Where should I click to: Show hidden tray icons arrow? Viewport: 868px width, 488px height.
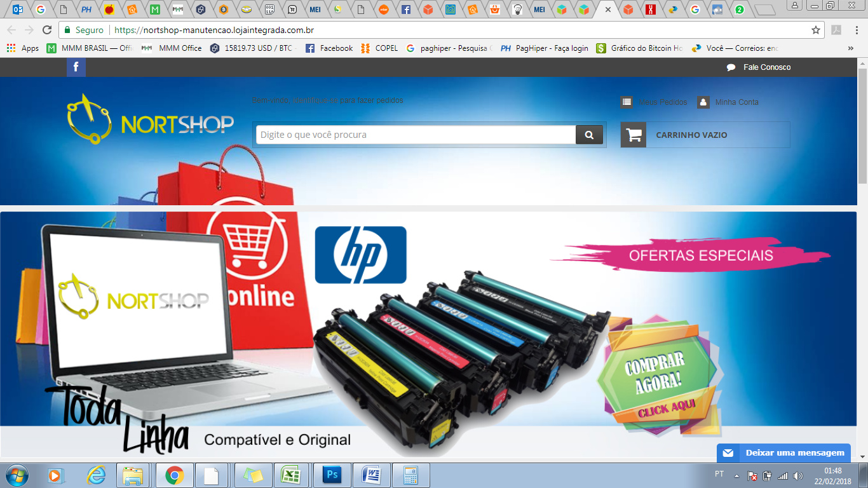(x=737, y=475)
